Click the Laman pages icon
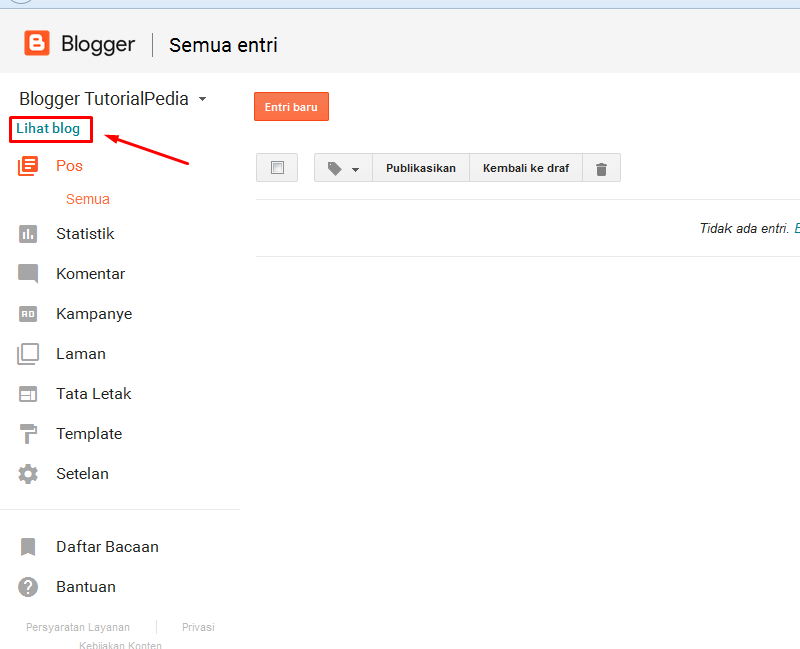800x649 pixels. (28, 354)
